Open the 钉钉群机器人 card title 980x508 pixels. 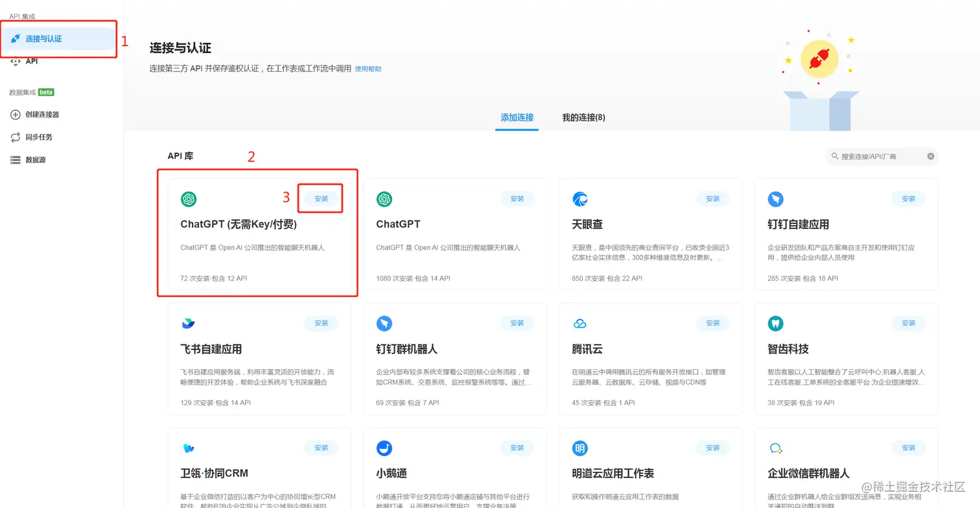(406, 349)
